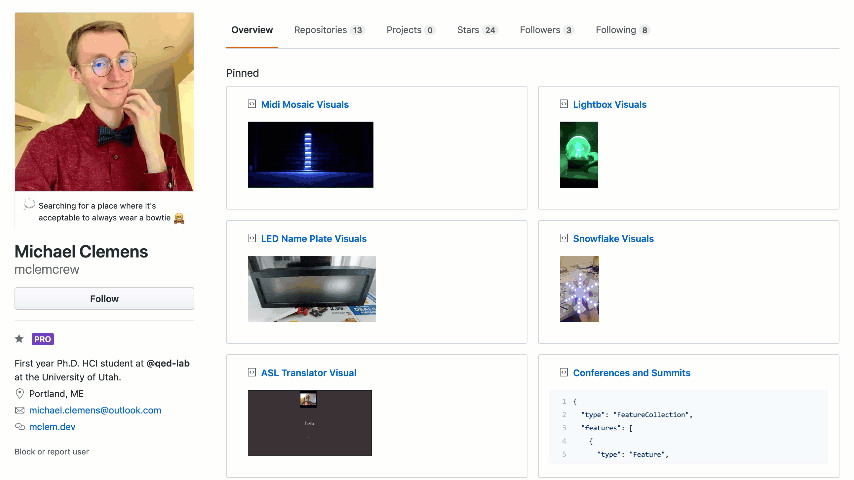Click the bowtie status emoji

point(179,218)
